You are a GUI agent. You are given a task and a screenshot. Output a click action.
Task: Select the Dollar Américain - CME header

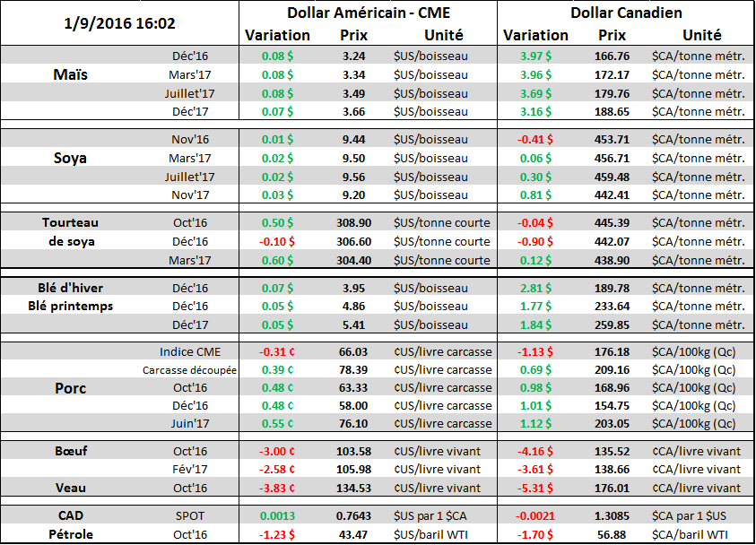pos(368,13)
